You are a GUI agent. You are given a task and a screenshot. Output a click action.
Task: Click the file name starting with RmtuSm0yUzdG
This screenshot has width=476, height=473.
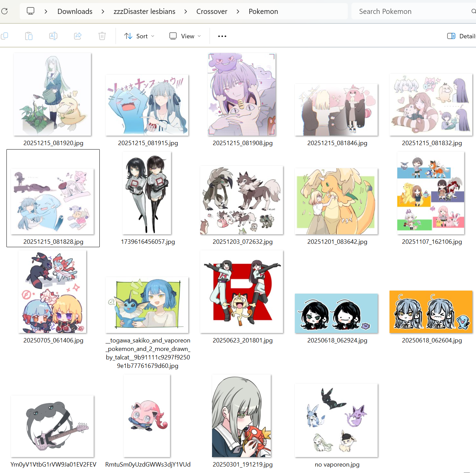click(x=148, y=465)
